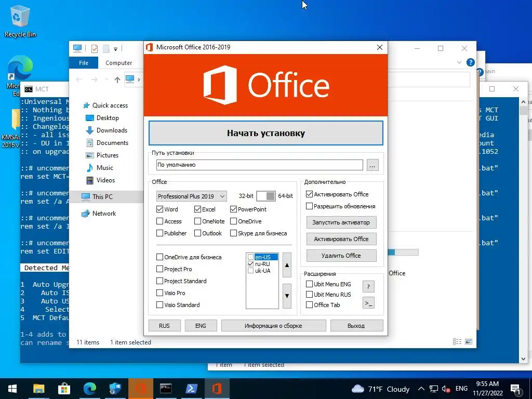The image size is (532, 399).
Task: Switch installer language with RUS button
Action: point(164,325)
